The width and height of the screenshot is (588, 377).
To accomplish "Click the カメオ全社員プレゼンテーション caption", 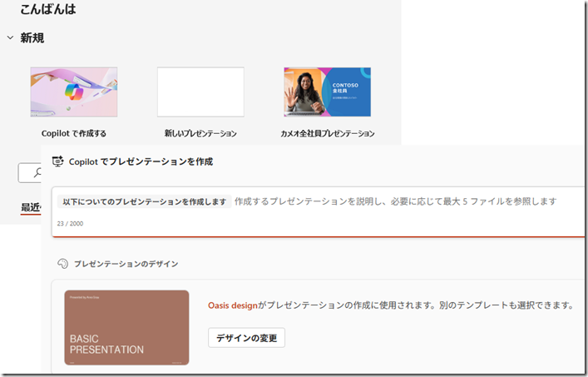I will [328, 133].
